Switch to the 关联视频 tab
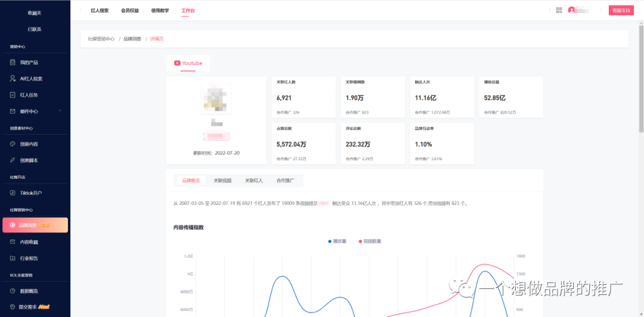 pyautogui.click(x=222, y=181)
